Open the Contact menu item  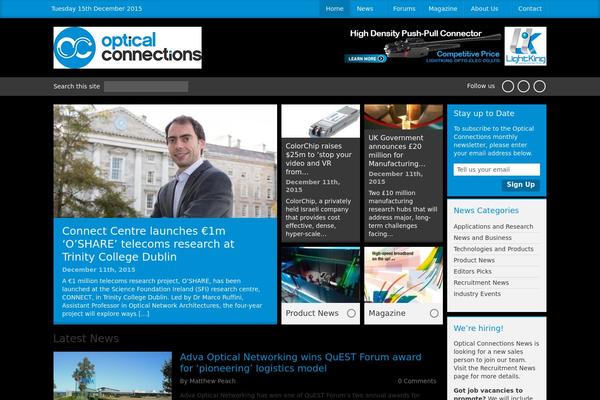(530, 8)
